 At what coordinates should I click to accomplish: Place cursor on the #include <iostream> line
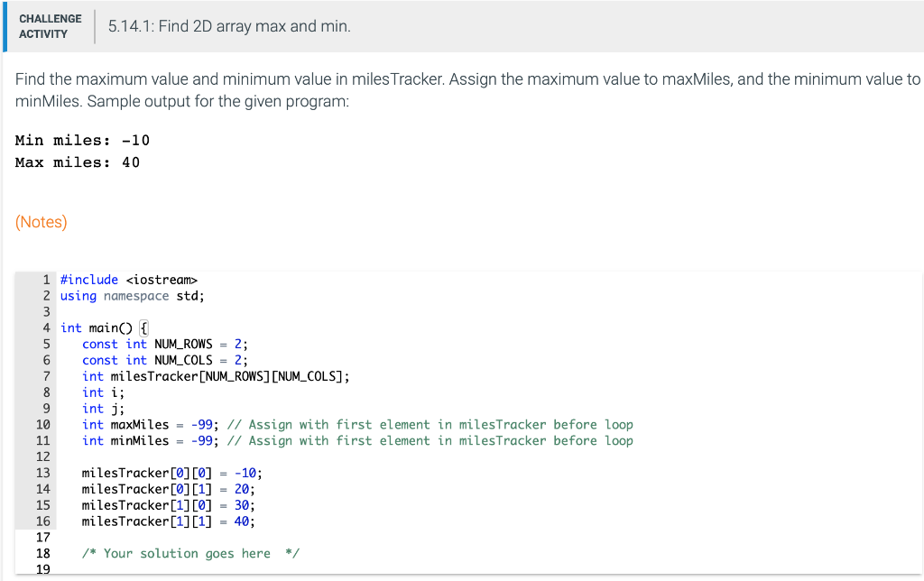[126, 279]
